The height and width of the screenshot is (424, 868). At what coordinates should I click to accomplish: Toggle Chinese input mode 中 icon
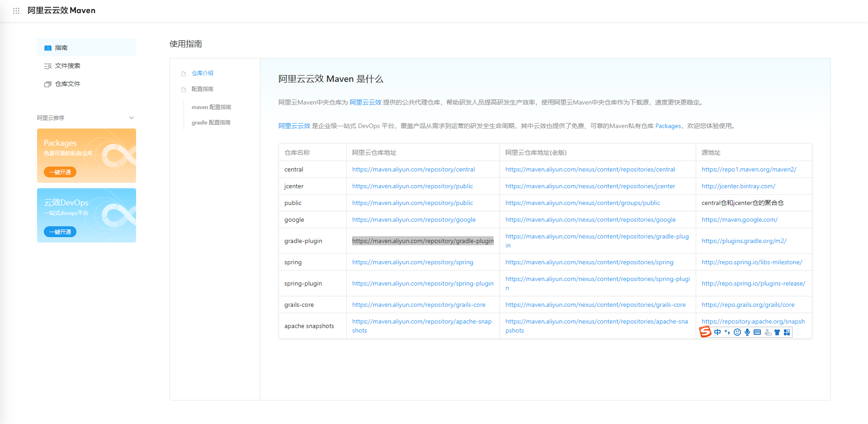click(x=717, y=332)
